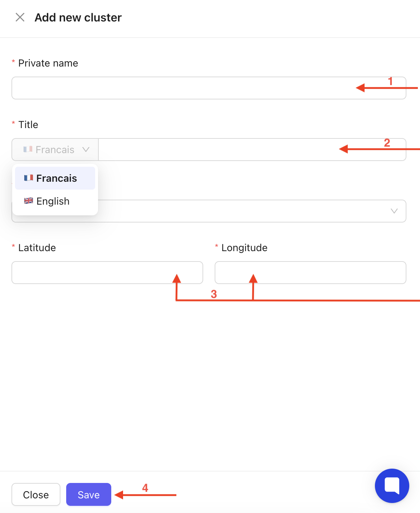
Task: Click into the Title text input
Action: pyautogui.click(x=215, y=150)
